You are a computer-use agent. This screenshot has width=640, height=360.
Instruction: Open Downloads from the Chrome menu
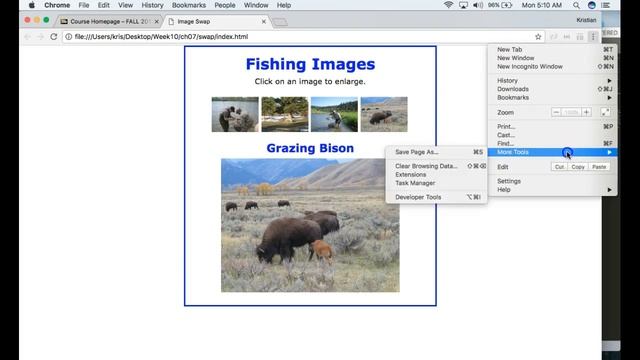tap(553, 89)
